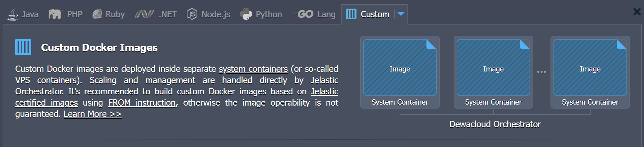Click the Python snake logo icon
This screenshot has height=147, width=644.
tap(246, 14)
